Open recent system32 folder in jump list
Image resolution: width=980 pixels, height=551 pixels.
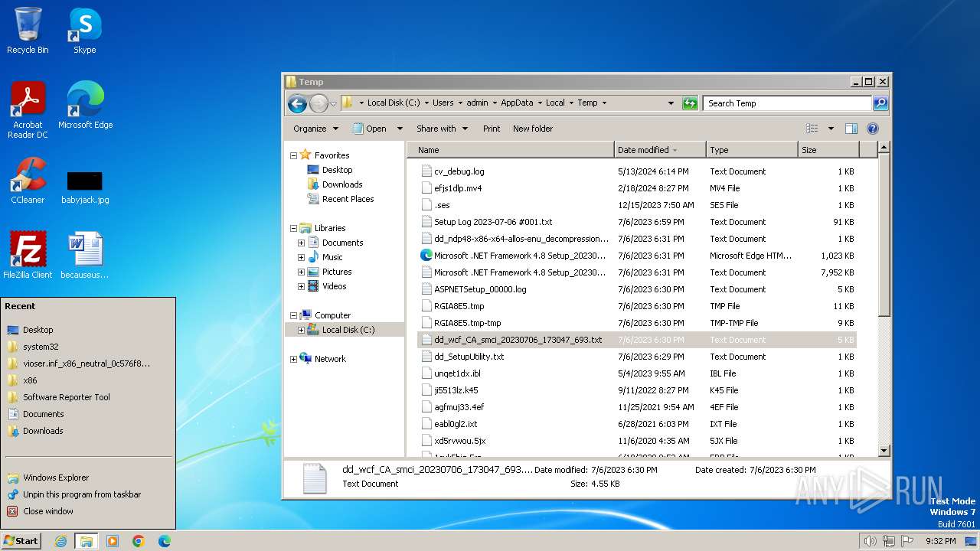point(88,347)
